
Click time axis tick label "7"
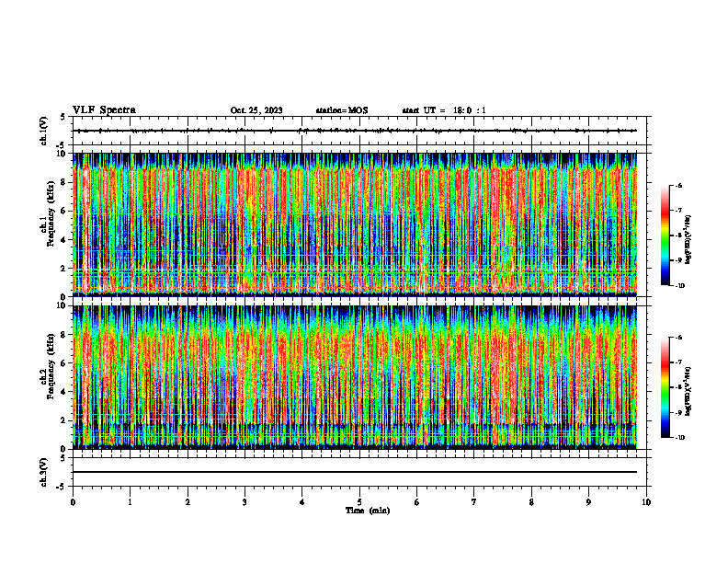point(474,502)
